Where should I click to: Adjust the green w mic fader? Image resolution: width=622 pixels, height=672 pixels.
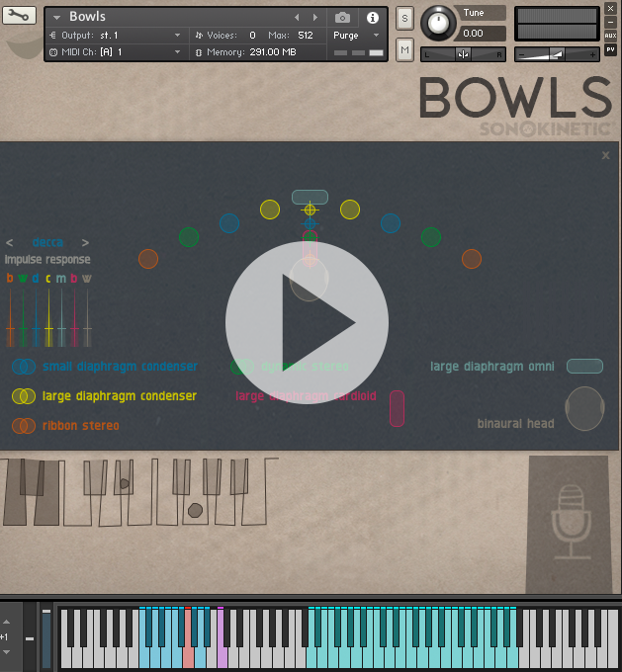(x=23, y=328)
